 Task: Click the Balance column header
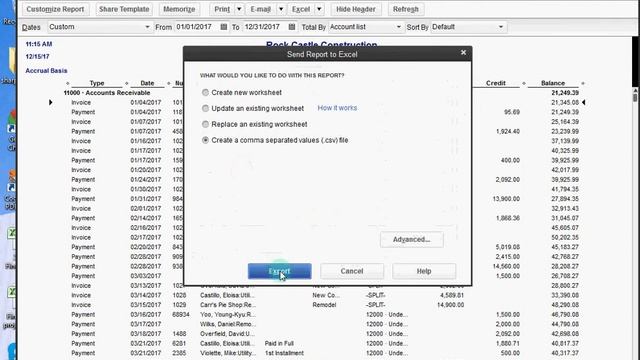(553, 83)
